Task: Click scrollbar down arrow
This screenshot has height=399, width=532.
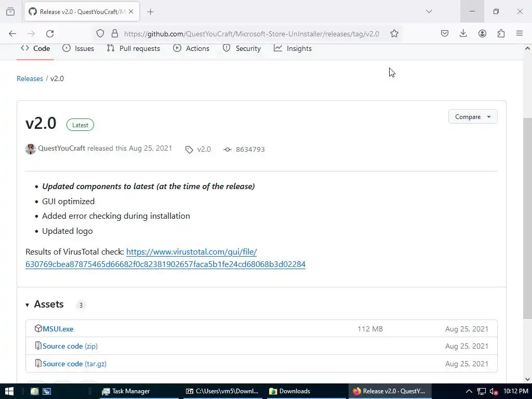Action: (x=527, y=379)
